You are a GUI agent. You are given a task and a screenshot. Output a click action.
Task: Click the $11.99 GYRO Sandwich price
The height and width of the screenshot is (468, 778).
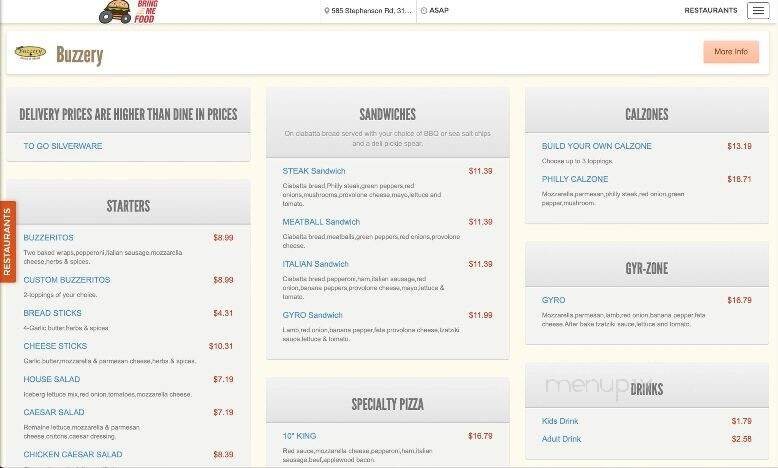click(x=480, y=315)
